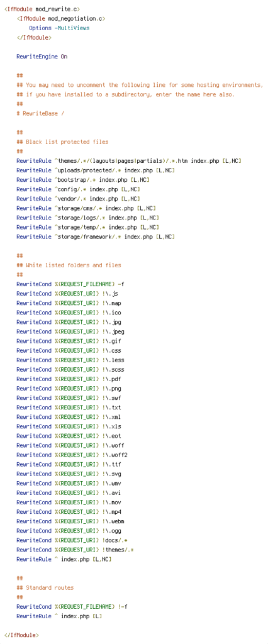
Task: Click the Options -MultiViews line
Action: tap(59, 28)
